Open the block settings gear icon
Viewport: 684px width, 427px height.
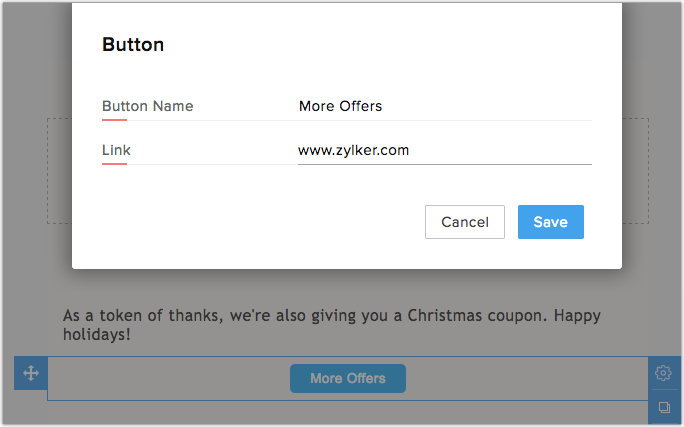[x=662, y=373]
